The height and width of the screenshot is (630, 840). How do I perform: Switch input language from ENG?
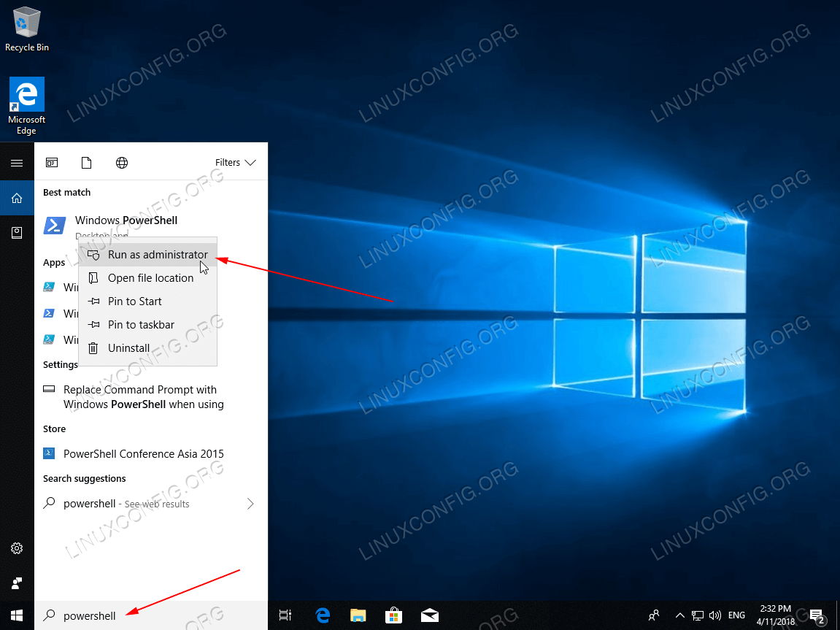click(x=736, y=615)
